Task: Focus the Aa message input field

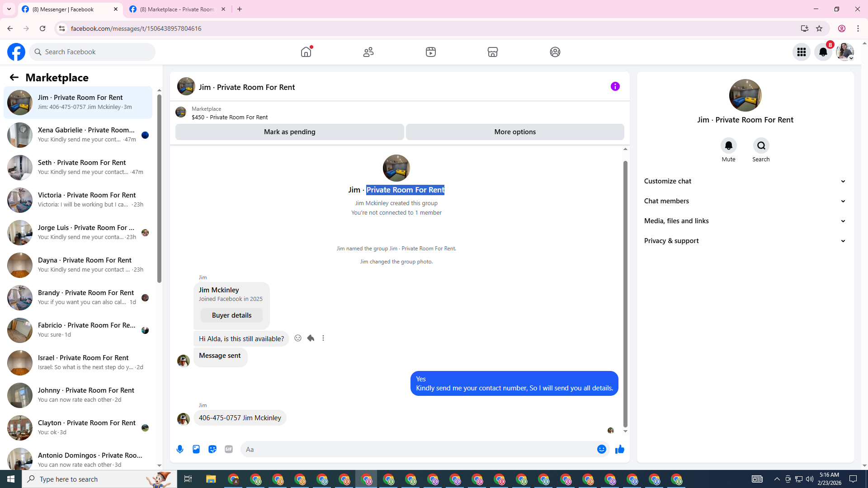Action: [418, 449]
